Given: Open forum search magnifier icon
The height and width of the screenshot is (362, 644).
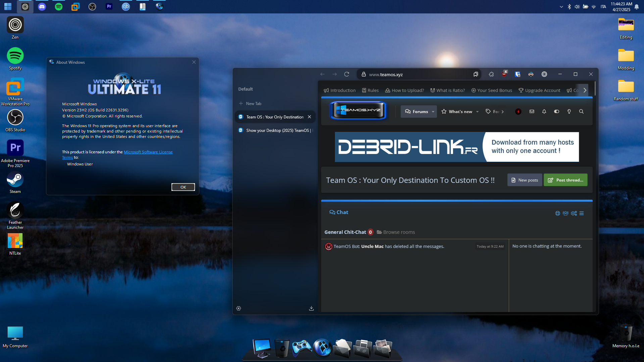Looking at the screenshot, I should 582,111.
